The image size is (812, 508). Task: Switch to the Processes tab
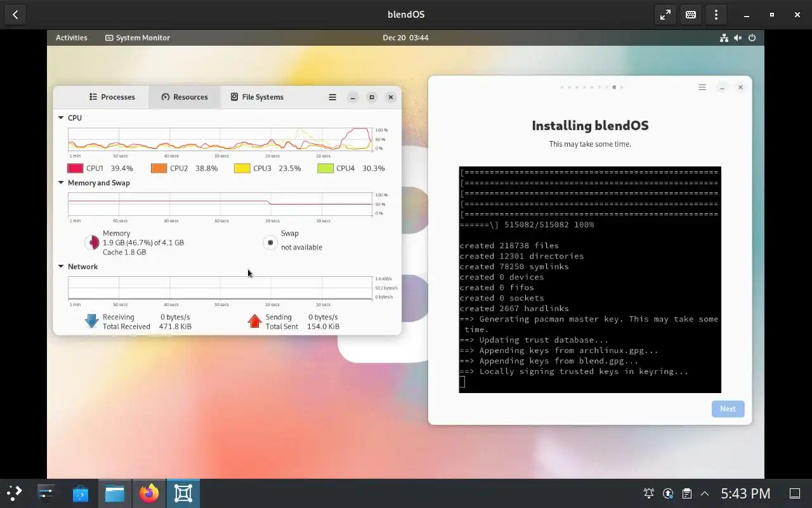pyautogui.click(x=112, y=97)
